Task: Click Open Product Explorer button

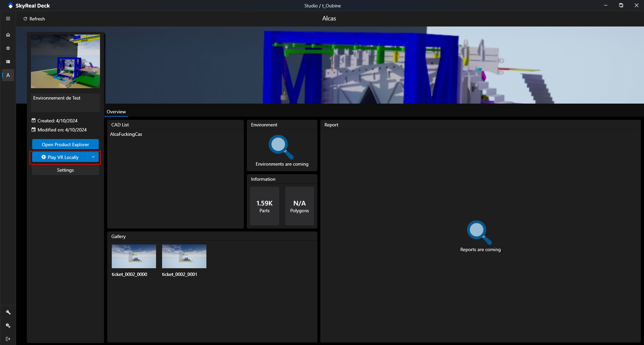Action: (65, 145)
